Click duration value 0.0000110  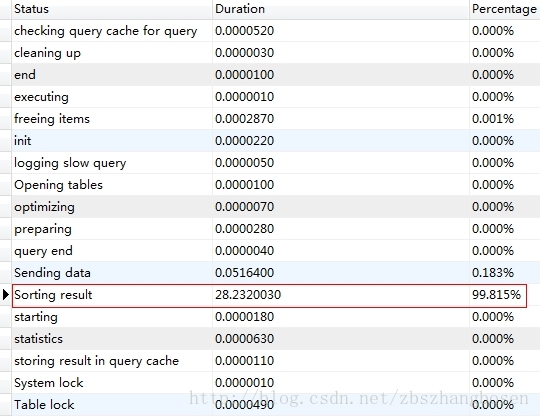245,362
